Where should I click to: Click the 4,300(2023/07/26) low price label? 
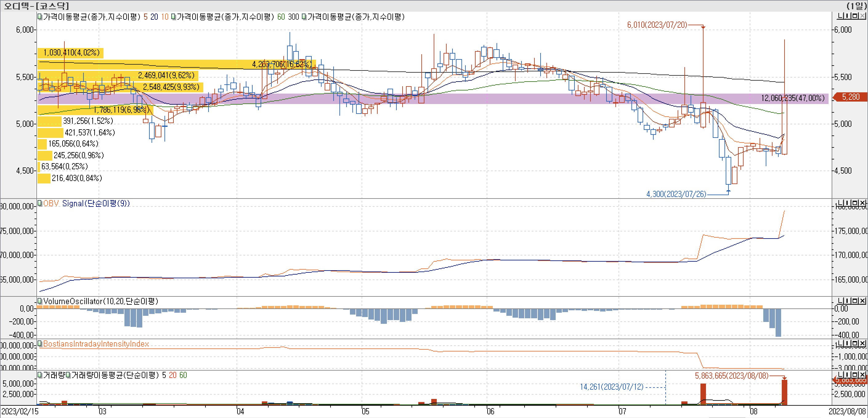tap(676, 194)
